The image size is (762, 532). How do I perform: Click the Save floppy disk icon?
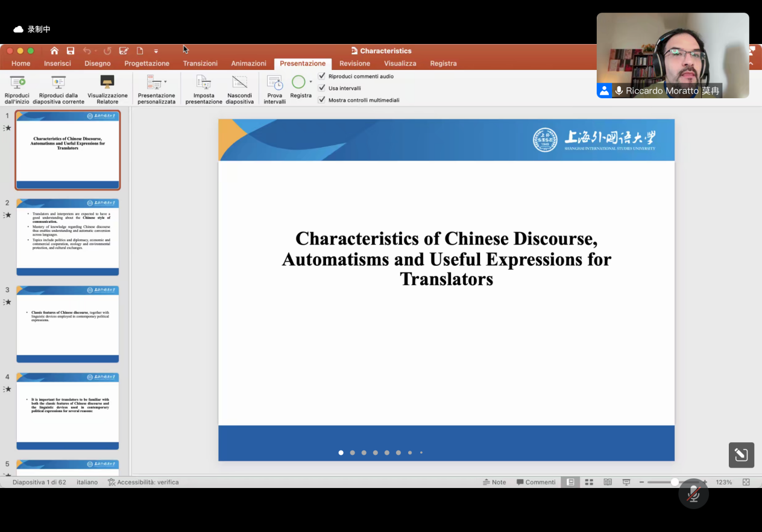click(x=71, y=51)
